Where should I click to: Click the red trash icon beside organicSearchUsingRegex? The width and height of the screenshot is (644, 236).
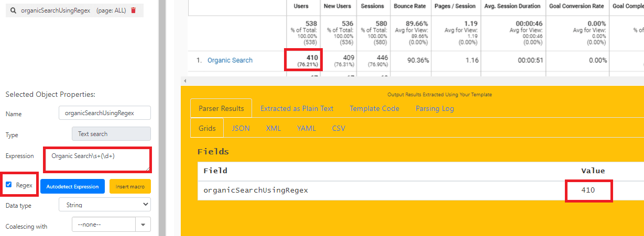point(134,10)
